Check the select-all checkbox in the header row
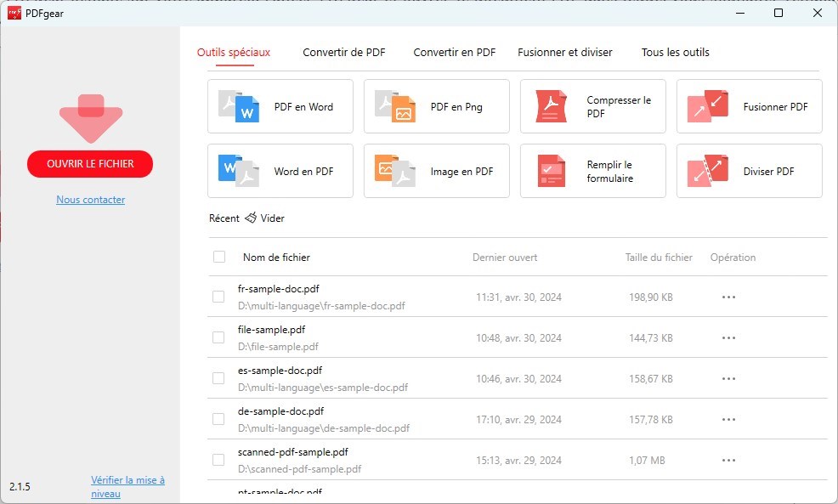The width and height of the screenshot is (838, 504). coord(218,257)
